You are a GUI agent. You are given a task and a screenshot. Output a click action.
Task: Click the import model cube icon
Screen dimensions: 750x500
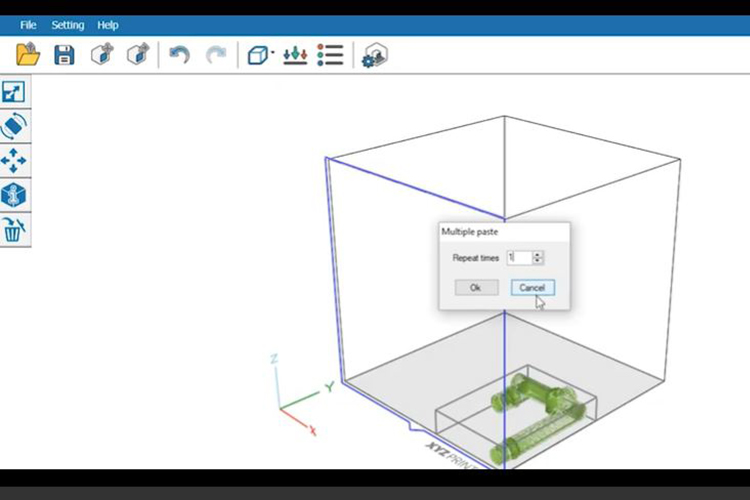tap(101, 55)
